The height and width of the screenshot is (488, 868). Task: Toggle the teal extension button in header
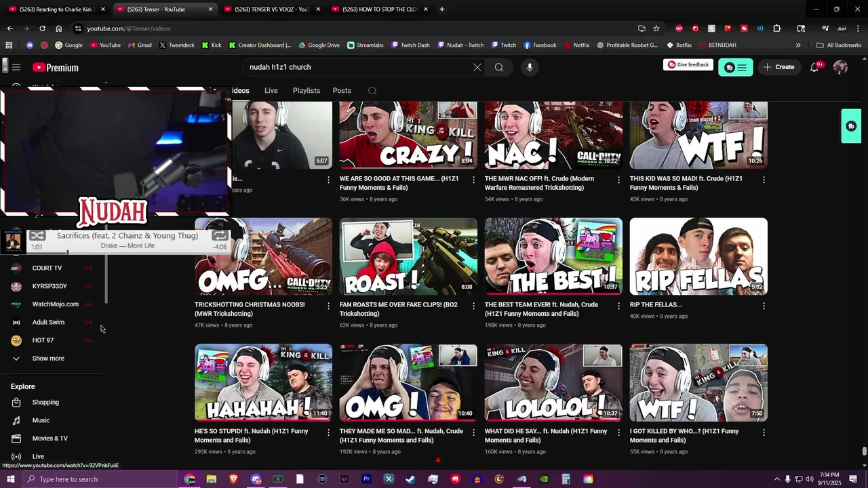[736, 67]
